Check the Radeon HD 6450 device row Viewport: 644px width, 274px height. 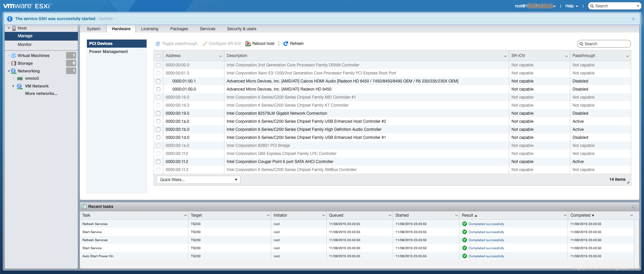click(158, 89)
